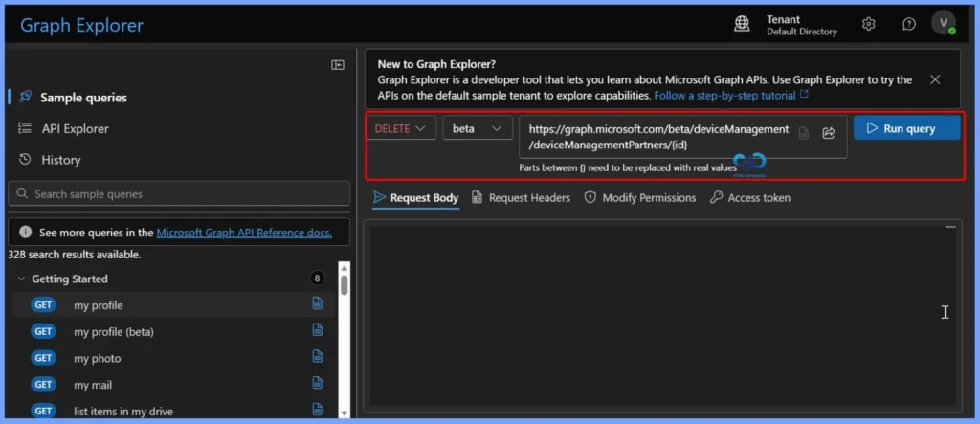Screen dimensions: 980x424
Task: Switch to the Request Body tab
Action: tap(415, 197)
